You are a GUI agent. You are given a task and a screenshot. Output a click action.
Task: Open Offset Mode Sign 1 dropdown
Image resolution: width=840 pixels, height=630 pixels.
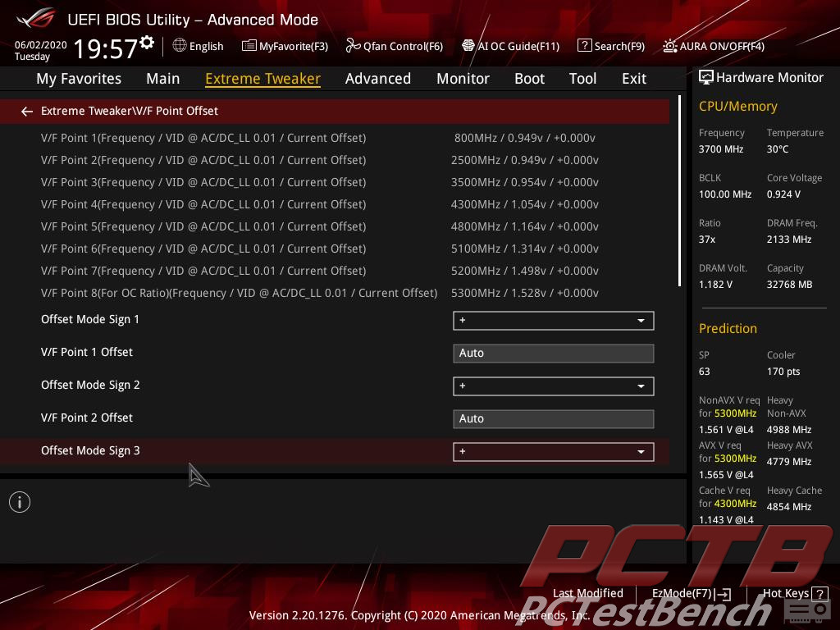[x=554, y=321]
